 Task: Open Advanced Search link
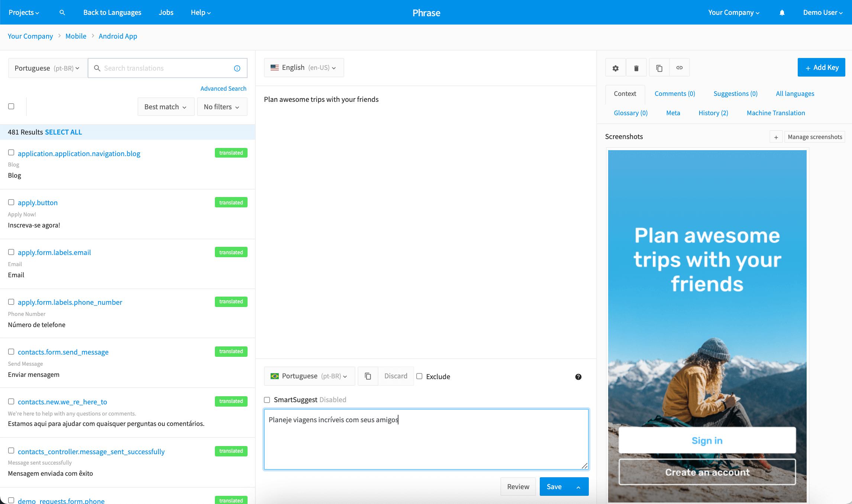(x=223, y=88)
